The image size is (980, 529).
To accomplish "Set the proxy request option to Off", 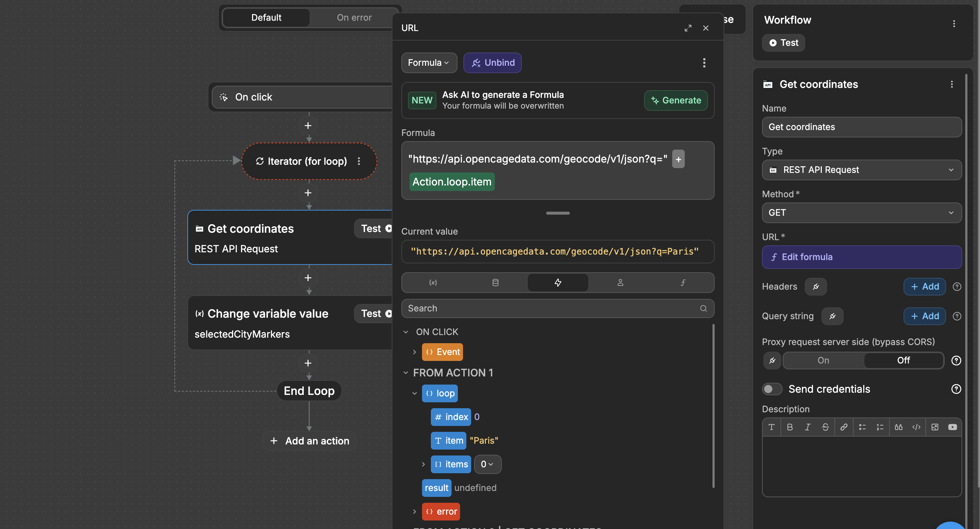I will click(903, 360).
